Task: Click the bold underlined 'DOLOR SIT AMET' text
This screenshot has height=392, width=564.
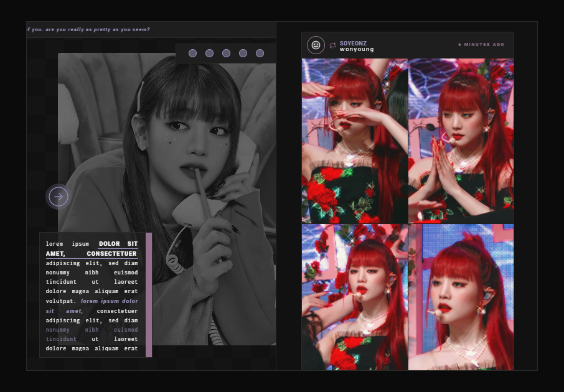Action: (x=118, y=244)
